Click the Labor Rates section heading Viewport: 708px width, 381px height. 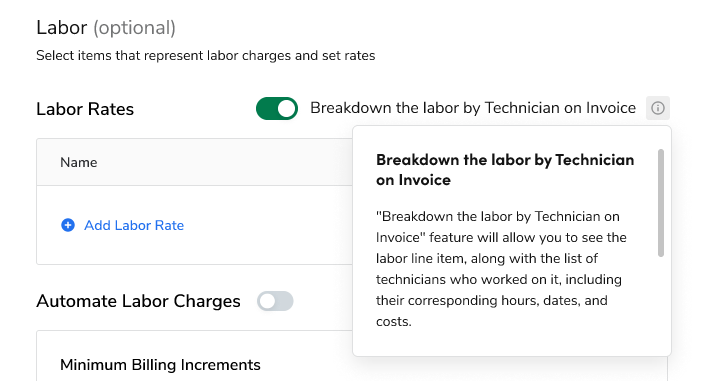[85, 109]
